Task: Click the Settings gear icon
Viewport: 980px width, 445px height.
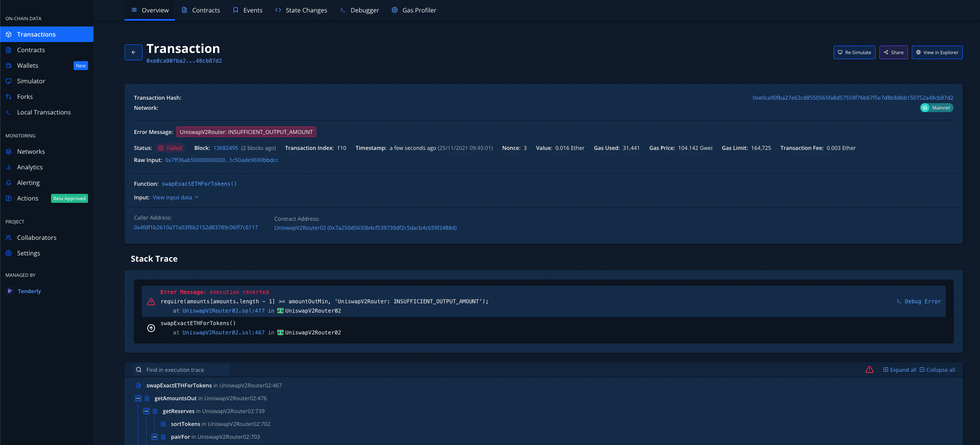Action: tap(9, 253)
